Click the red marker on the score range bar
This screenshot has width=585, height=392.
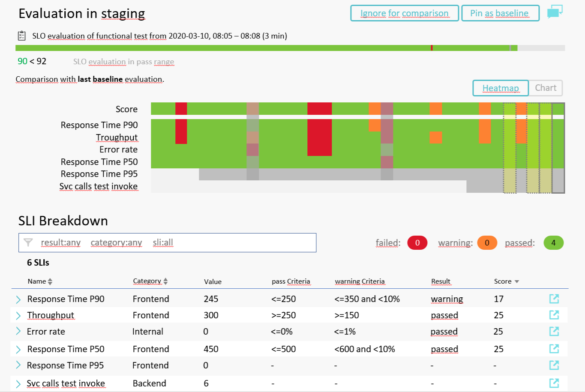[432, 47]
